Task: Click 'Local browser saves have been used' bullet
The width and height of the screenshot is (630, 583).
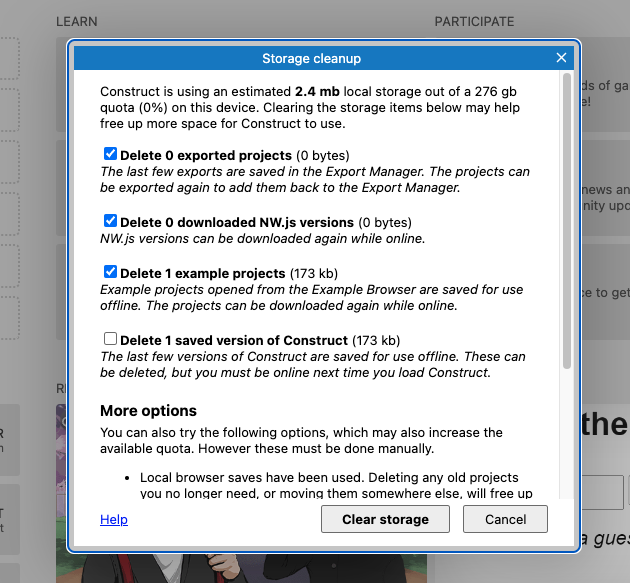Action: (336, 485)
